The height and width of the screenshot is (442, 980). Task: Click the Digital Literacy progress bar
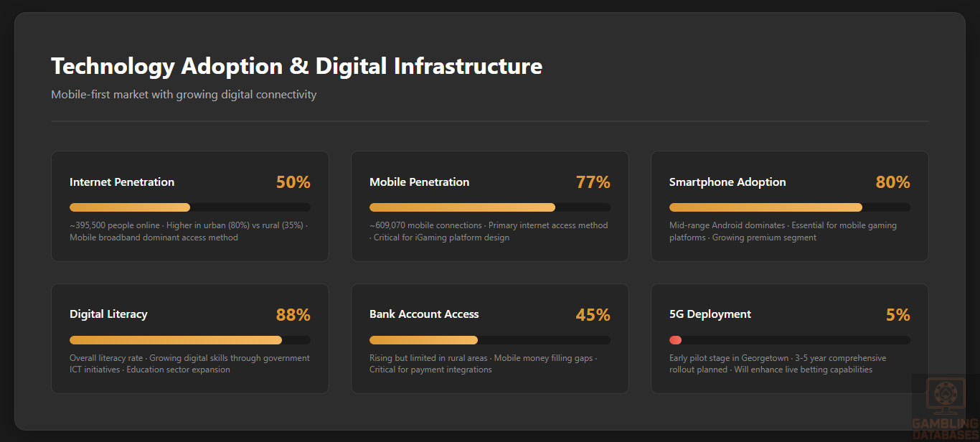coord(190,340)
